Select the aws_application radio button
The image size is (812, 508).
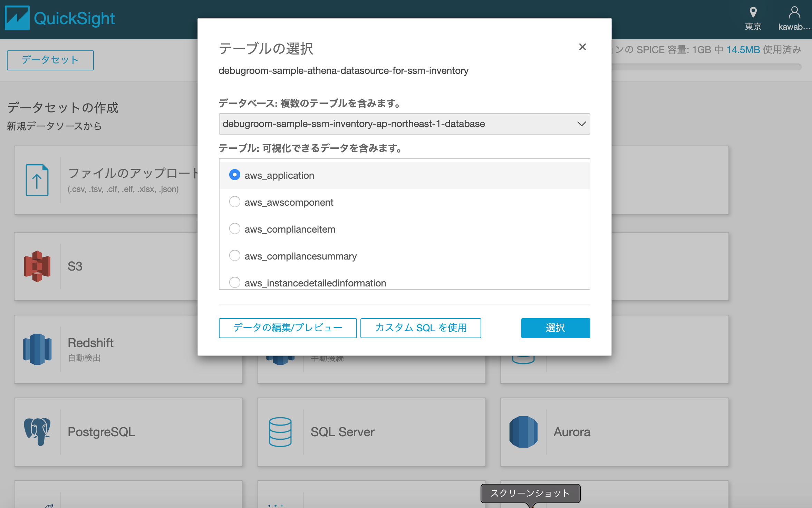coord(235,175)
